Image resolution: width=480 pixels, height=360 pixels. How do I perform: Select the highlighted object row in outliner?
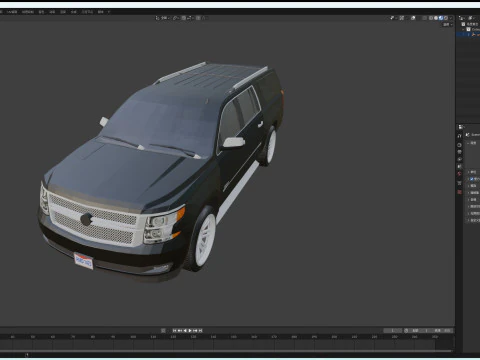click(468, 34)
